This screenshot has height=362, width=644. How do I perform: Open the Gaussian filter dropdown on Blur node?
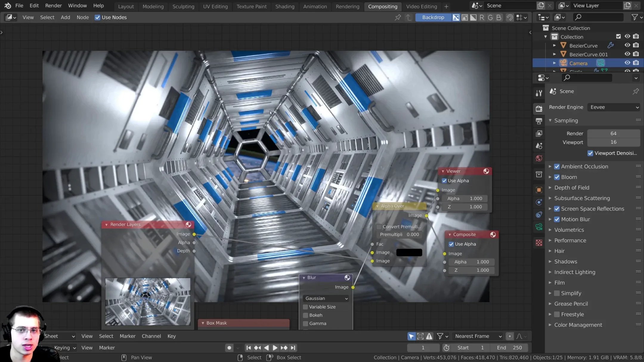326,298
